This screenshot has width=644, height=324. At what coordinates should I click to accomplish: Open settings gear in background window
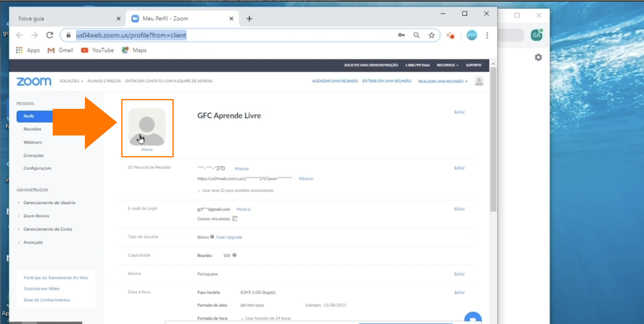[538, 57]
